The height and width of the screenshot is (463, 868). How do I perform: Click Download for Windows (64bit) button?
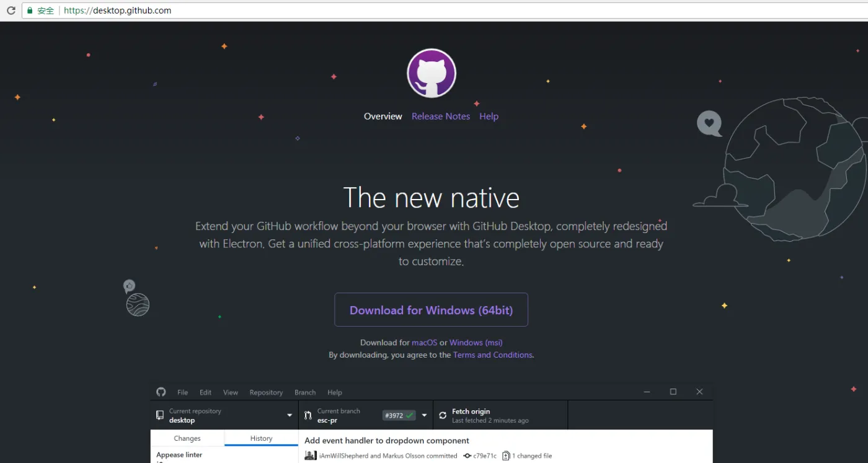[x=431, y=309]
